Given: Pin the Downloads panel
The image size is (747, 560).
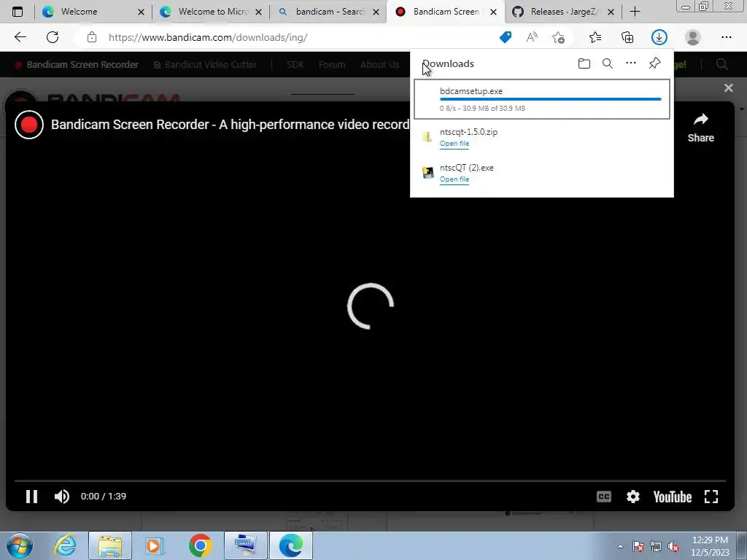Looking at the screenshot, I should coord(654,63).
